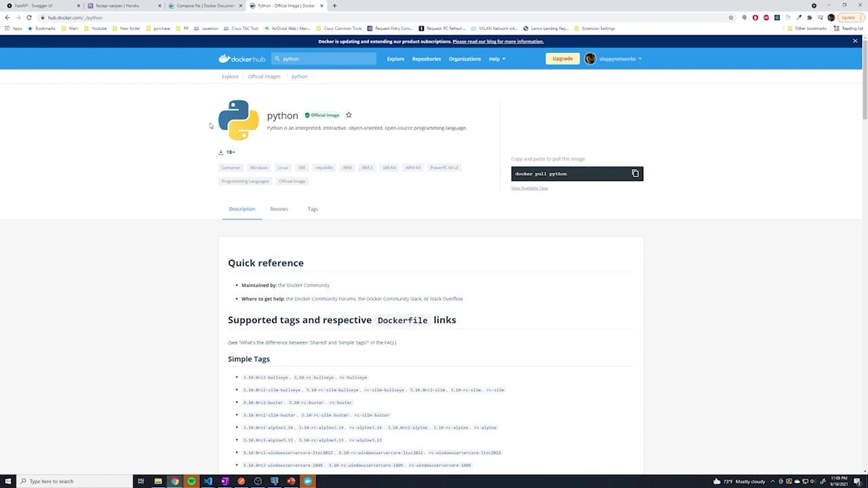Click the 3.10.0rc2-windowsservercore-ltsc2022 tag link
Screen dimensions: 868x488
pos(288,453)
